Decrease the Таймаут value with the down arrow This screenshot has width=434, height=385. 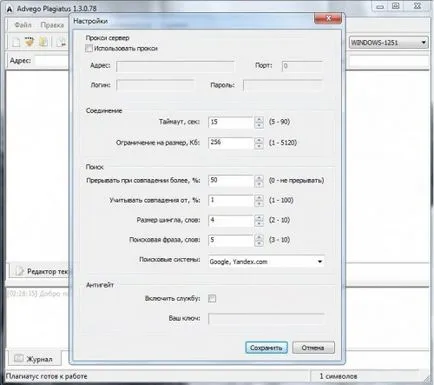[x=259, y=125]
